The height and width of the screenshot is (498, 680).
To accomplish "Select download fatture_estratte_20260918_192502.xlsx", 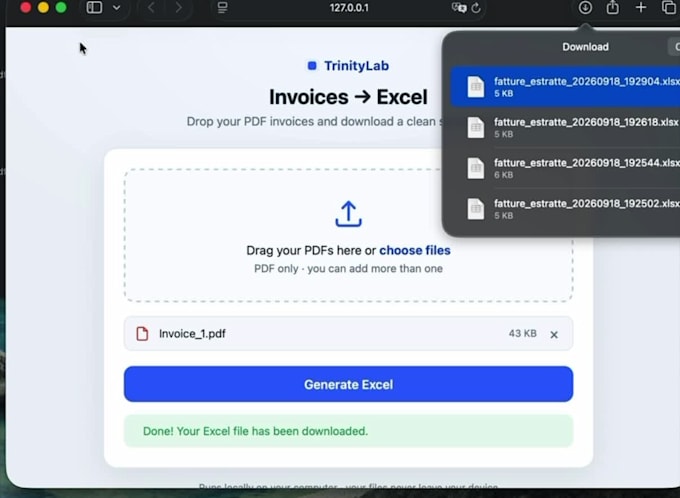I will [565, 209].
